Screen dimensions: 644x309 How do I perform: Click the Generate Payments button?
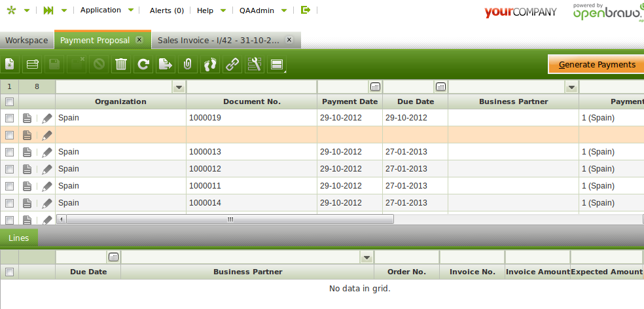click(597, 65)
